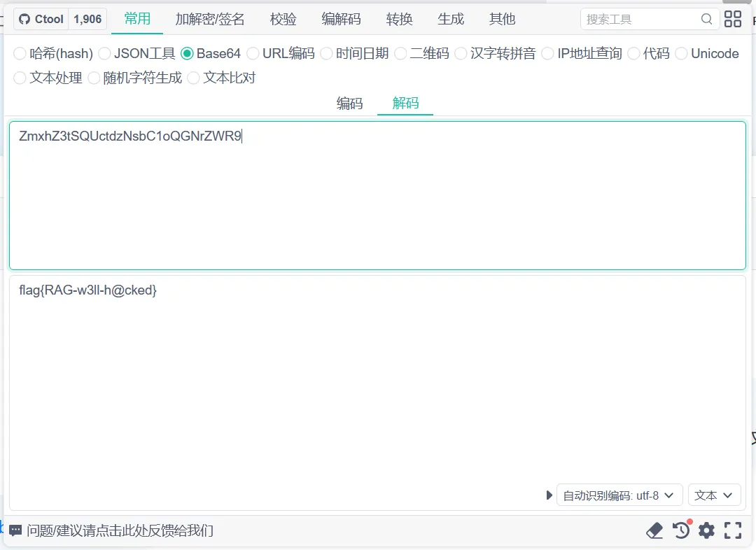The image size is (756, 550).
Task: Clear content with the eraser icon
Action: (654, 530)
